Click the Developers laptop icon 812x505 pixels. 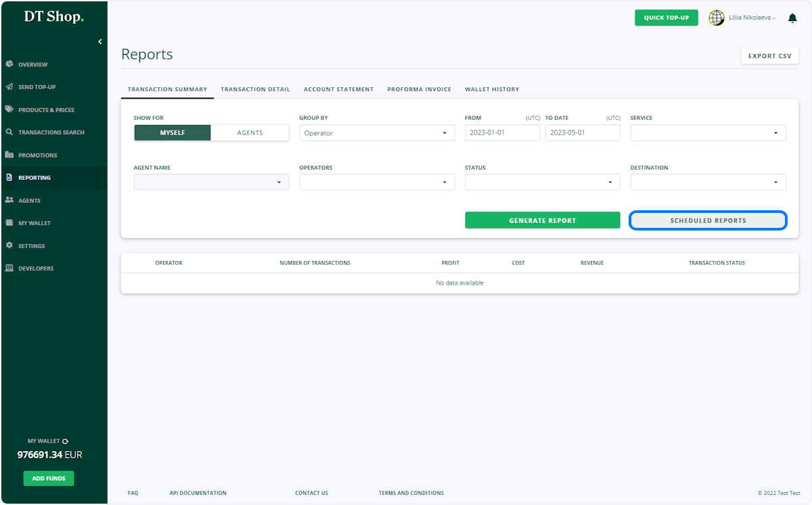point(9,268)
